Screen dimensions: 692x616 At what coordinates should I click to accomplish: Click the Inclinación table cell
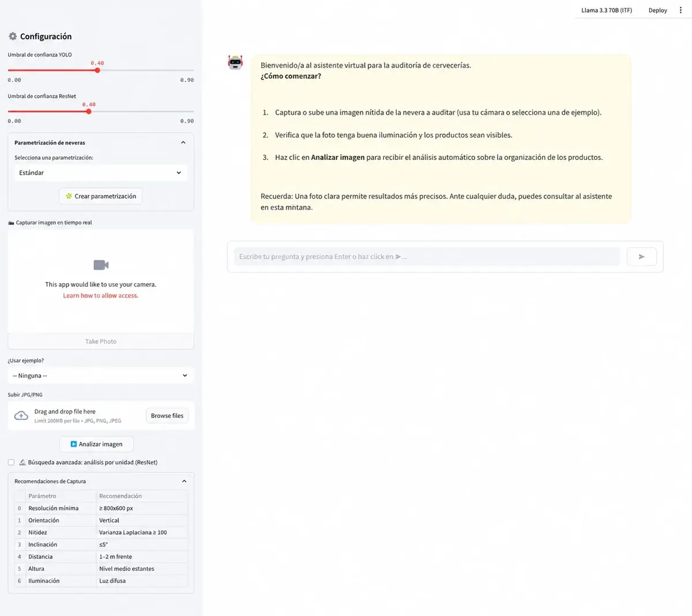pos(61,544)
